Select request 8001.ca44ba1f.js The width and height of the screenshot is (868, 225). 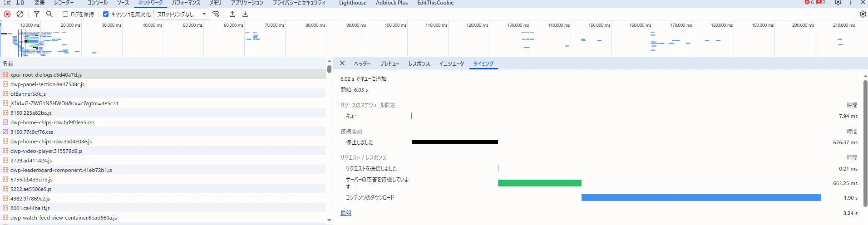point(163,208)
